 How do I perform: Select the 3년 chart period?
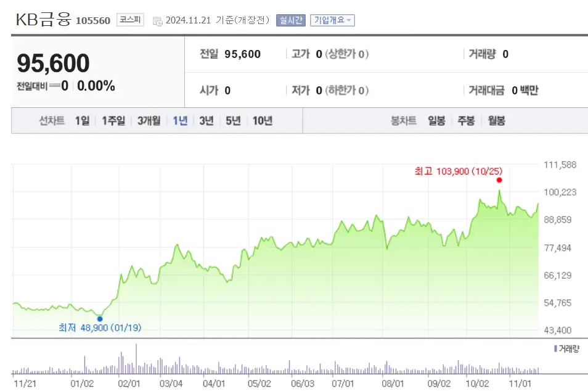click(206, 121)
